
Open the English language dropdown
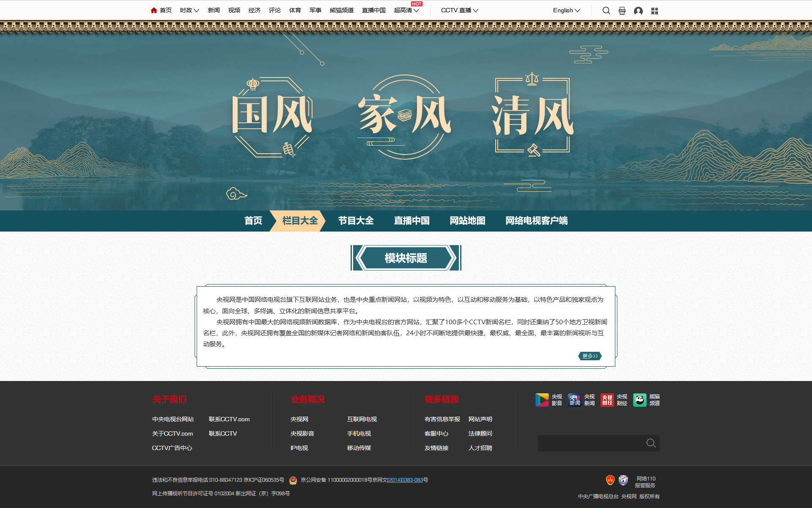(x=567, y=10)
